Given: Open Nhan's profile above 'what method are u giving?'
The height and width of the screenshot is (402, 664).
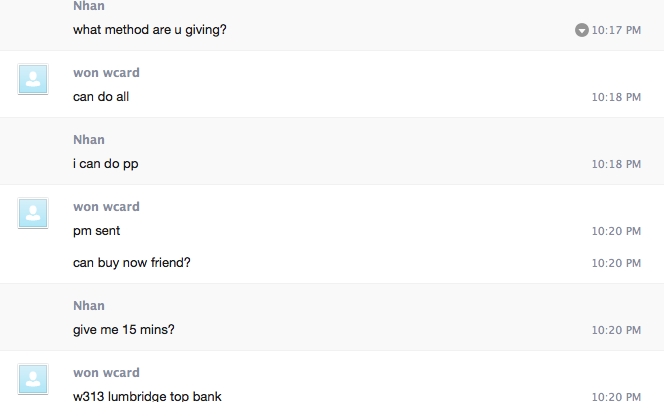Looking at the screenshot, I should 88,6.
